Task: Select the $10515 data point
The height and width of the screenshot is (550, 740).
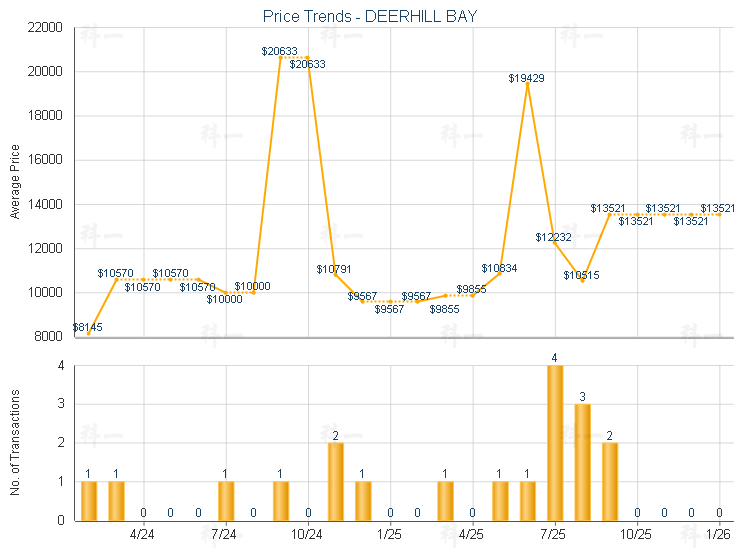Action: pyautogui.click(x=582, y=281)
